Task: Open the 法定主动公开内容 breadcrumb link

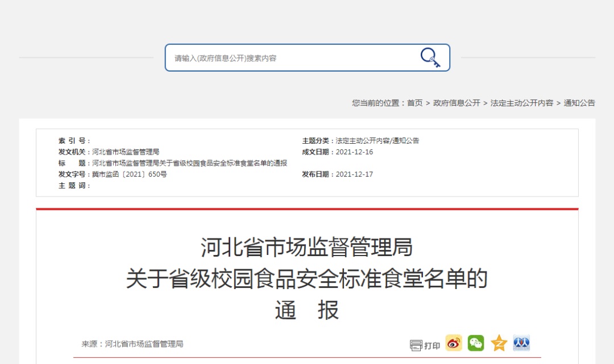Action: coord(521,103)
